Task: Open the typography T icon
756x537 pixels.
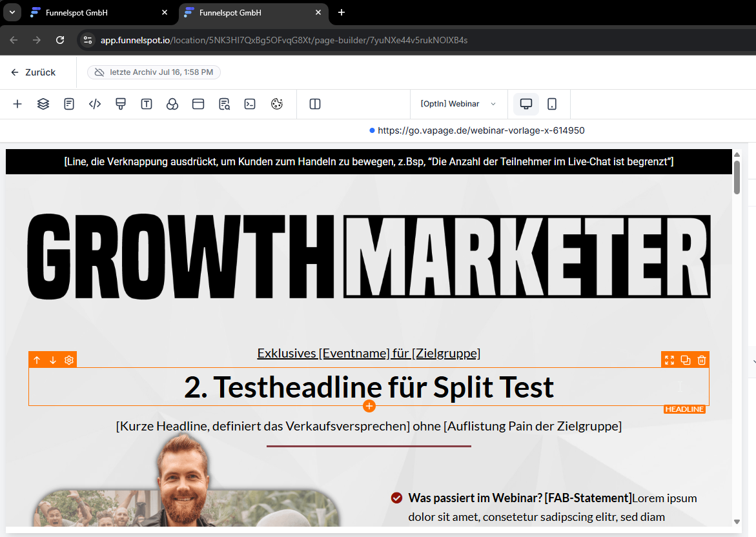Action: (147, 104)
